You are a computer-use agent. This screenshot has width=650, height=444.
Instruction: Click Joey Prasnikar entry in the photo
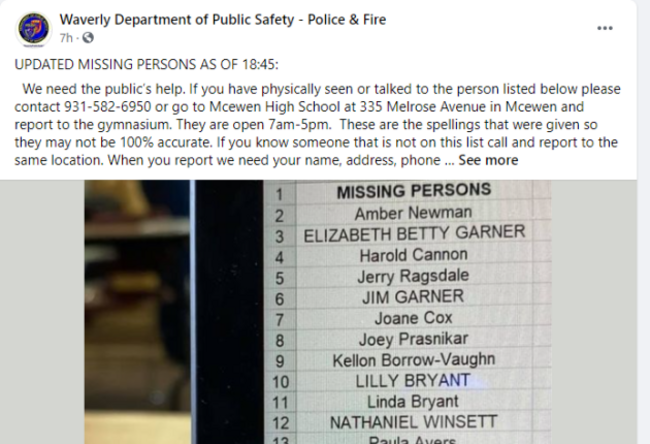click(x=413, y=339)
